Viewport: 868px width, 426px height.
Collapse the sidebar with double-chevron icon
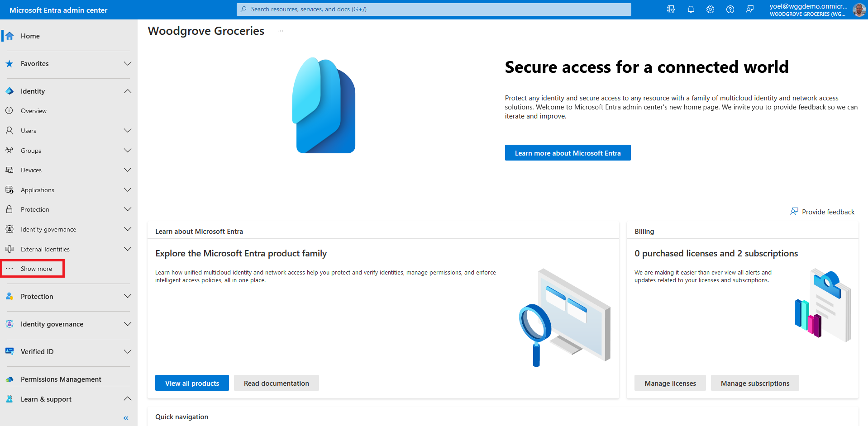pos(126,418)
